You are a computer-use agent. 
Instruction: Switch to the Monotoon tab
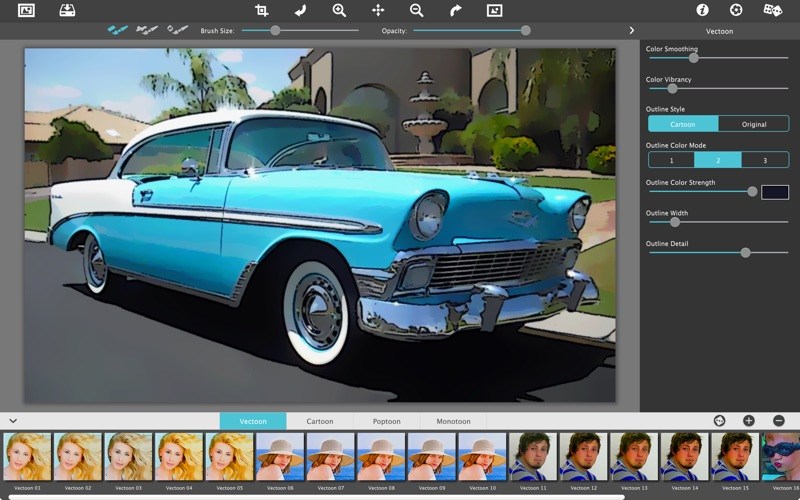tap(453, 421)
